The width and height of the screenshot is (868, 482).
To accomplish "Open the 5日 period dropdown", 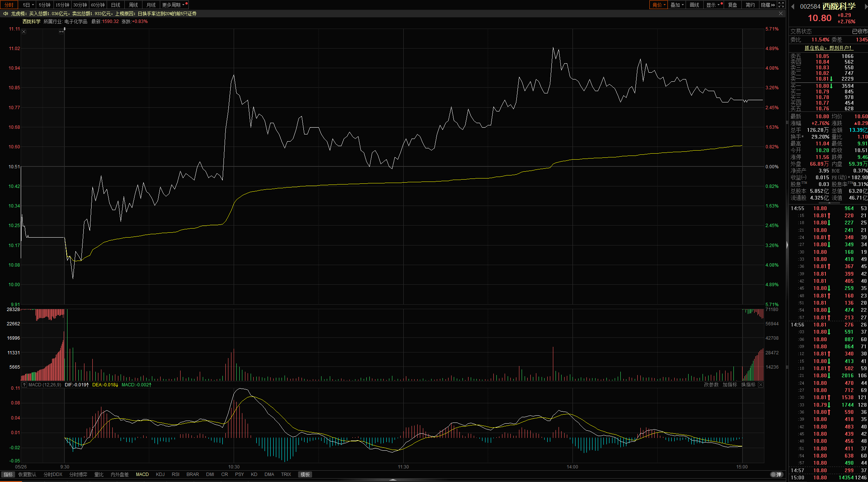I will 28,5.
